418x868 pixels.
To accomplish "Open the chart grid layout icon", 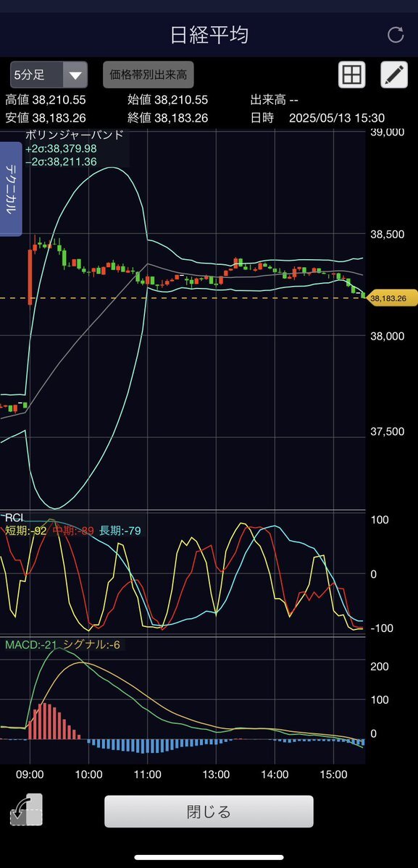I will click(x=351, y=75).
